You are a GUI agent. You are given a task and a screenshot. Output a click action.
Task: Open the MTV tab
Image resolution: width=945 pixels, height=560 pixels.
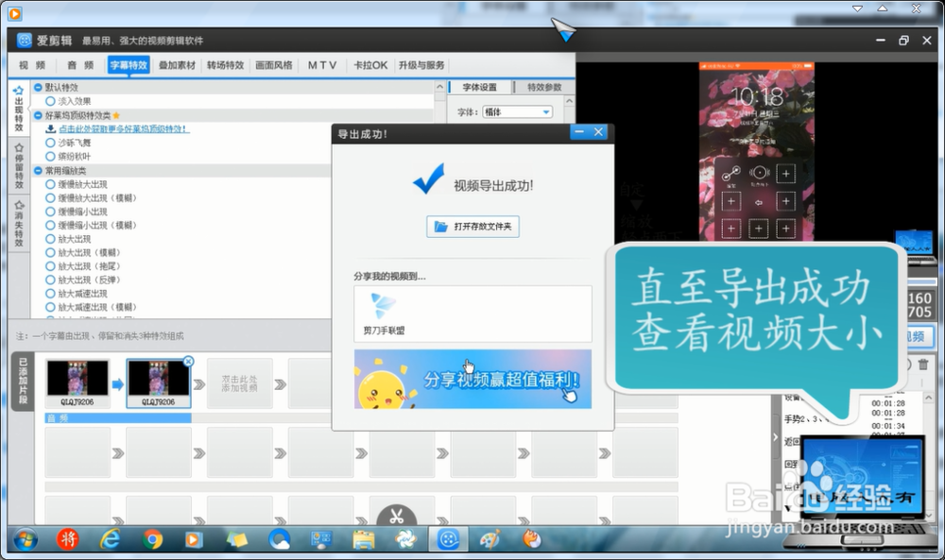[x=322, y=65]
